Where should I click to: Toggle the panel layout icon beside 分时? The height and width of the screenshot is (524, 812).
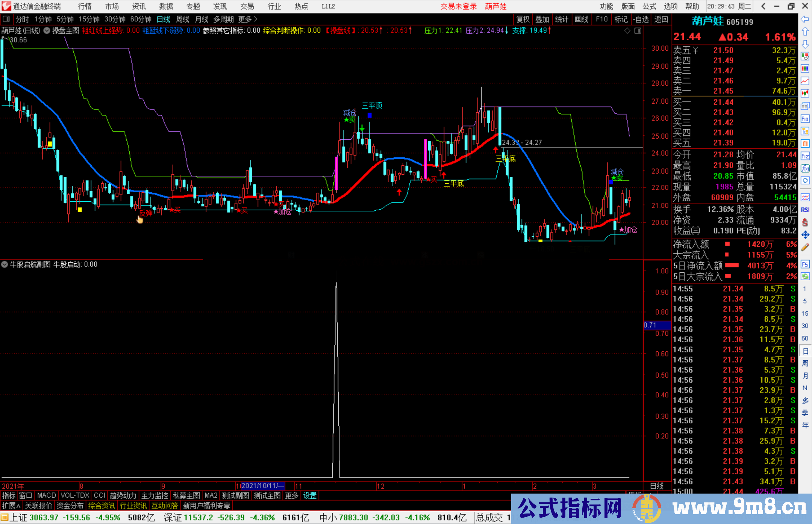click(x=6, y=19)
